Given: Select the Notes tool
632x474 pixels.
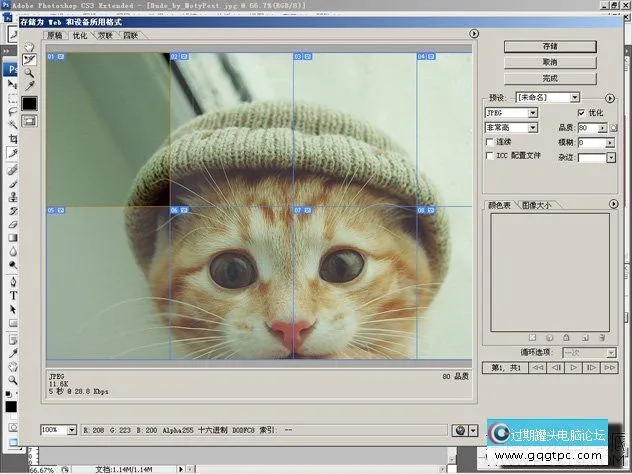Looking at the screenshot, I should (12, 339).
